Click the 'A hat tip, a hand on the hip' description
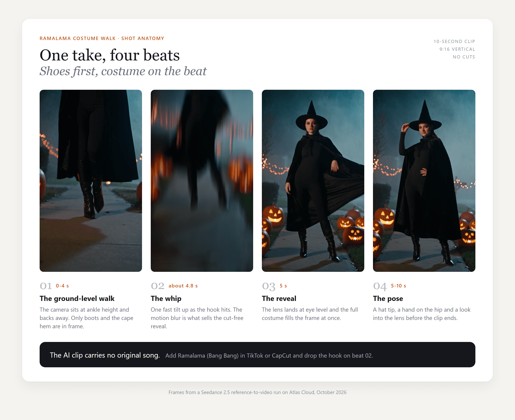The width and height of the screenshot is (515, 420). (x=422, y=314)
